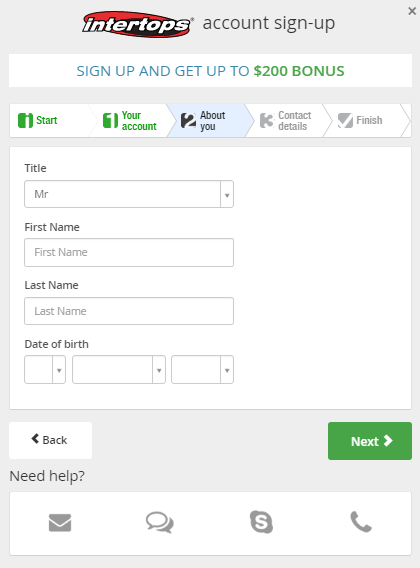Click the green Next button
This screenshot has height=568, width=420.
[x=370, y=441]
